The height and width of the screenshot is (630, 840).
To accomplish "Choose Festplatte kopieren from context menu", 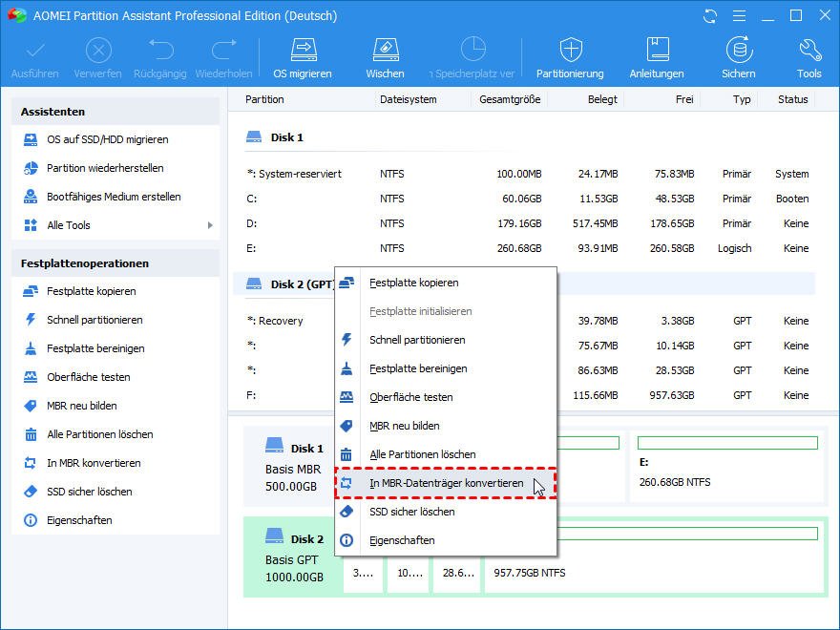I will [446, 283].
